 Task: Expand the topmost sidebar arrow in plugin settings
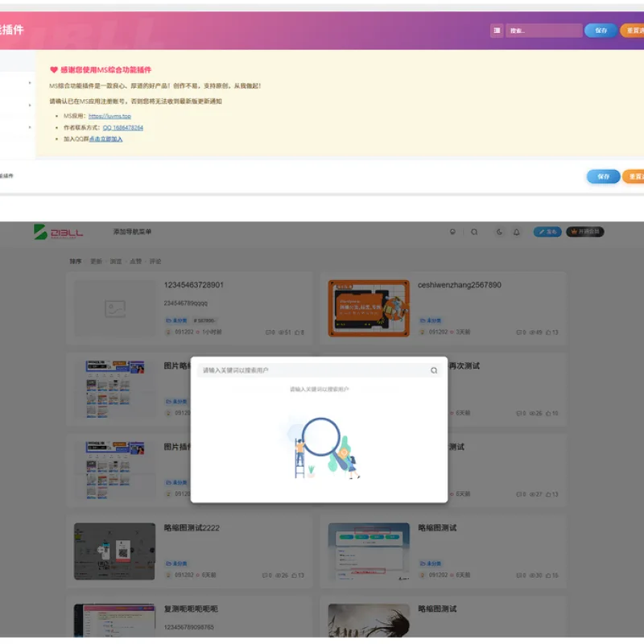[x=30, y=83]
